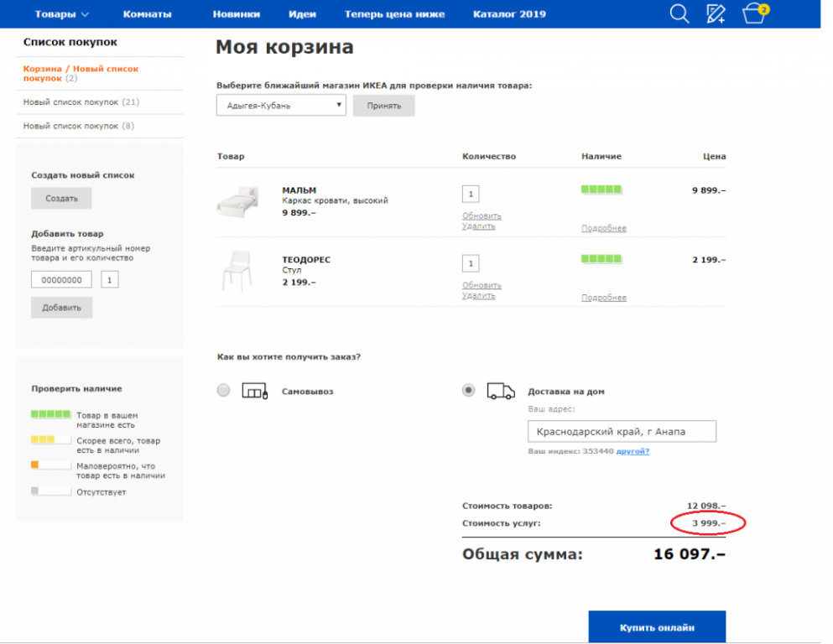833x644 pixels.
Task: Click the orange unlikely-in-stock legend bar
Action: pyautogui.click(x=51, y=465)
